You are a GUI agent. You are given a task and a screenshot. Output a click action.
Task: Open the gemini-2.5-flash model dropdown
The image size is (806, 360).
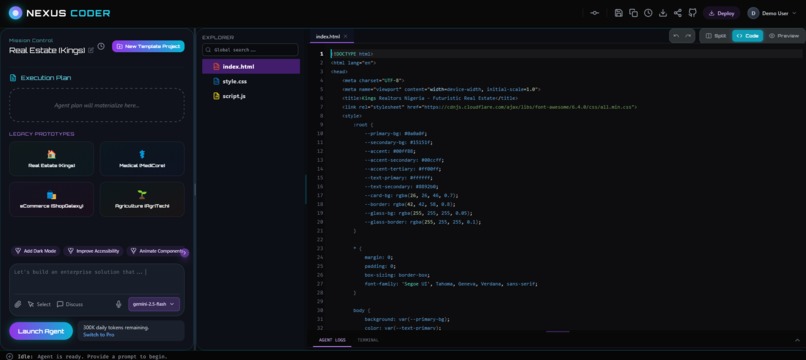[154, 304]
